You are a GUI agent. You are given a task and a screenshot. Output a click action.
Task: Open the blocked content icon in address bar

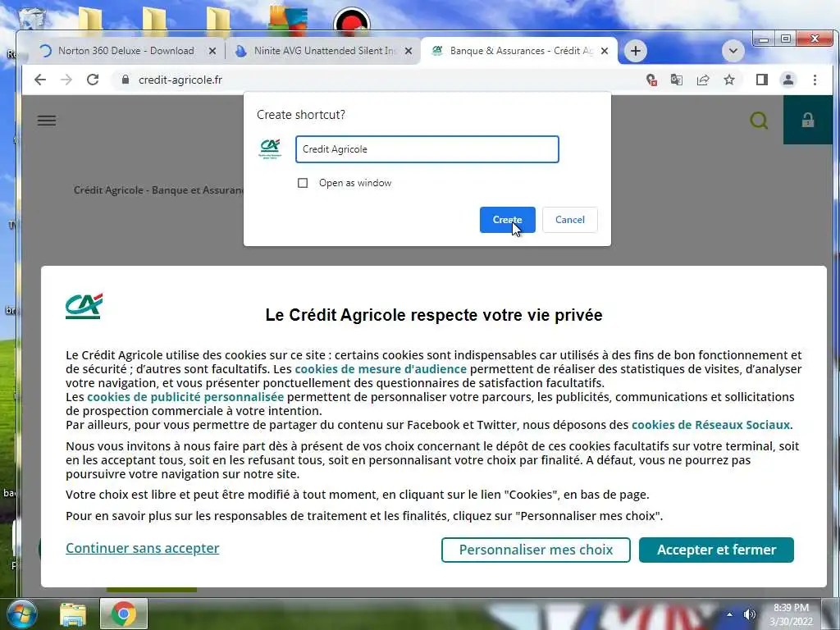[651, 80]
